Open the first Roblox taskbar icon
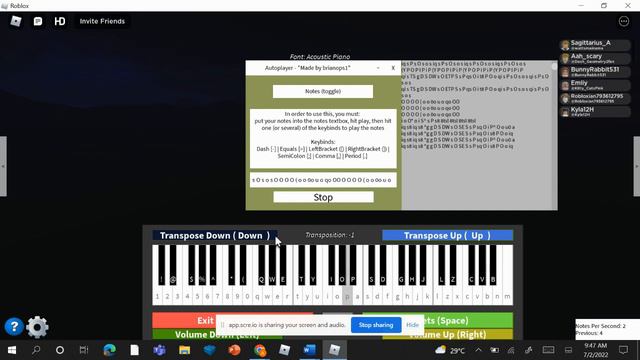 [x=284, y=350]
